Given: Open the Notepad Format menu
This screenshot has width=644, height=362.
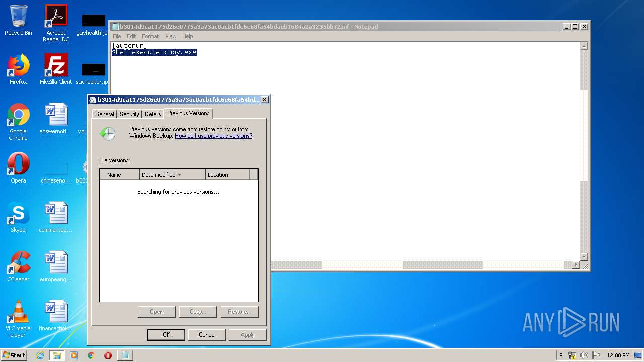Looking at the screenshot, I should [x=150, y=36].
